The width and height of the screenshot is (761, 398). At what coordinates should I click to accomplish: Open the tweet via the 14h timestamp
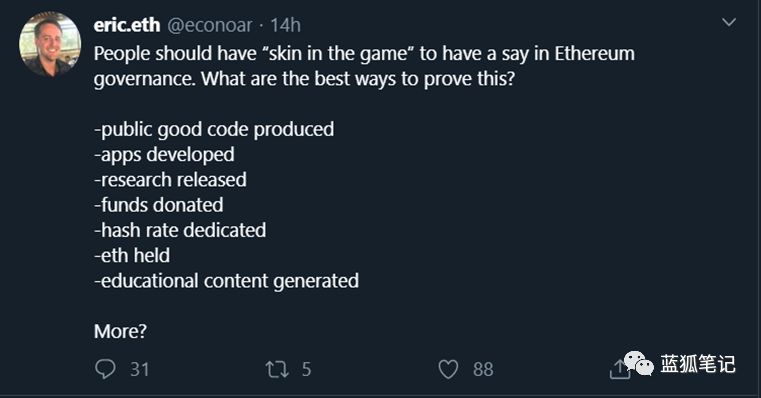coord(285,25)
